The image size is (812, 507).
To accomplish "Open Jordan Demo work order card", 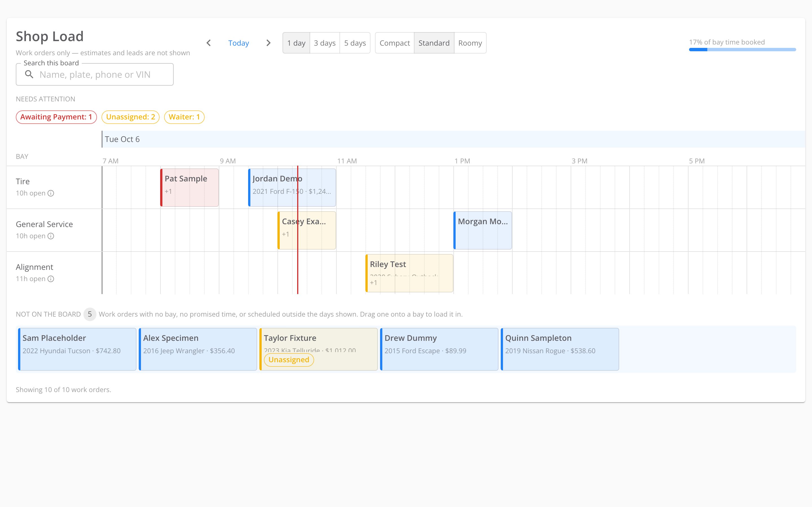I will point(292,187).
